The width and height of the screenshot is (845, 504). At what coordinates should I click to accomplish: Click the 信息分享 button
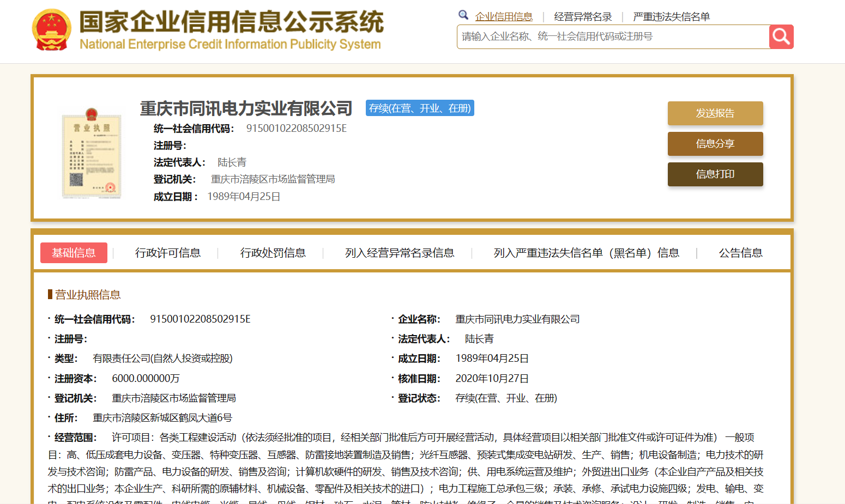tap(715, 144)
